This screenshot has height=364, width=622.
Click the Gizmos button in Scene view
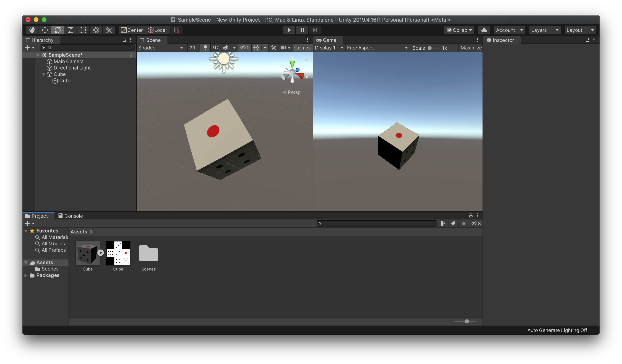[302, 48]
